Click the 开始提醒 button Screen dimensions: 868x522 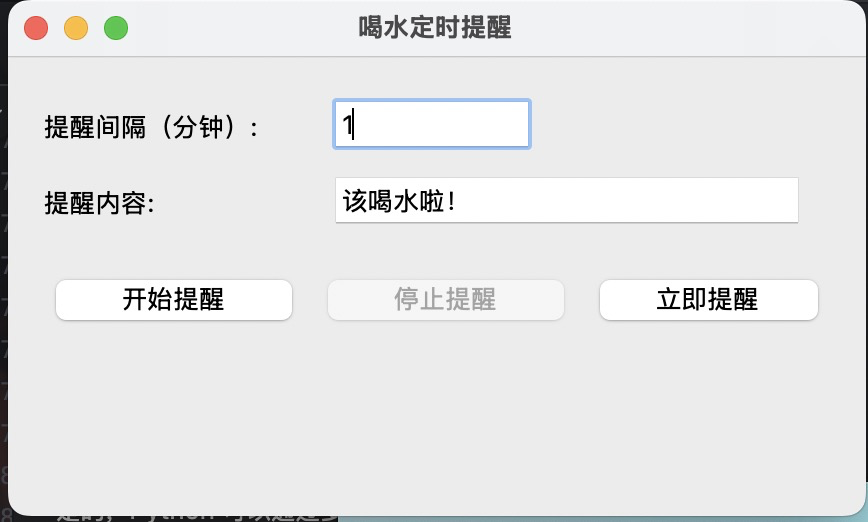[174, 299]
